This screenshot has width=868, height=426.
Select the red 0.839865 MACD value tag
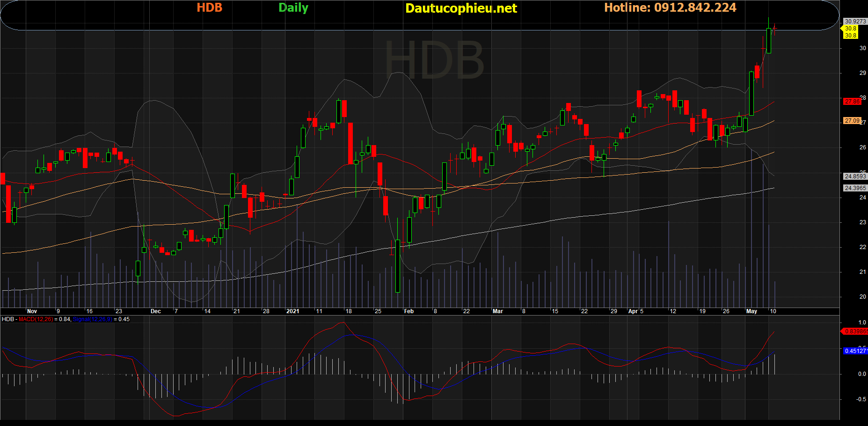(x=855, y=331)
